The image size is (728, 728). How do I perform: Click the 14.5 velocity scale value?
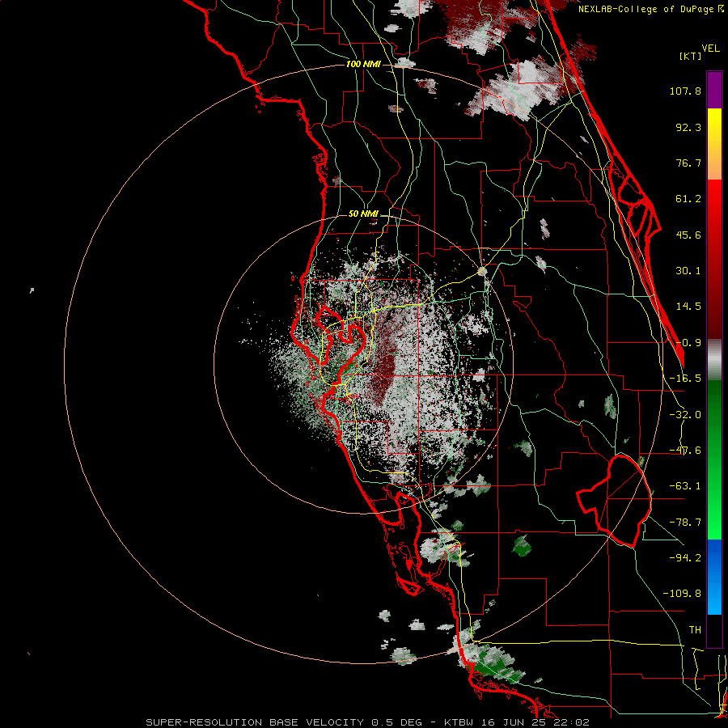pyautogui.click(x=688, y=307)
